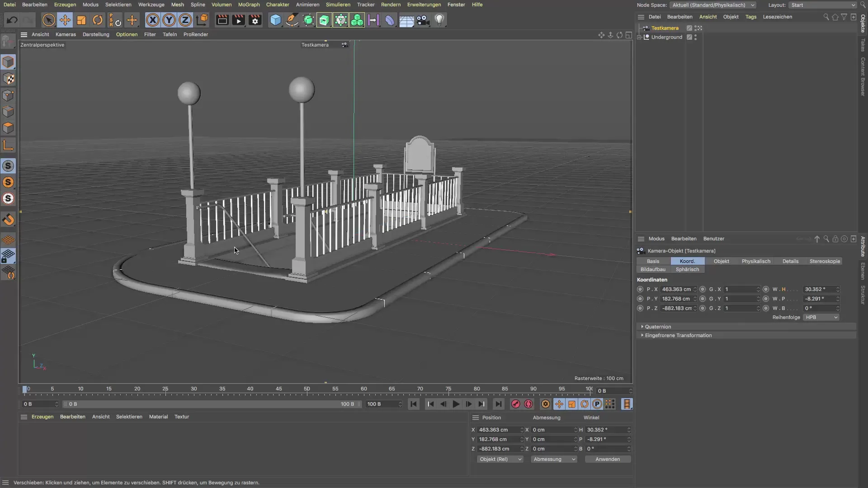Open the render settings clapperboard icon
The width and height of the screenshot is (868, 488).
click(255, 20)
